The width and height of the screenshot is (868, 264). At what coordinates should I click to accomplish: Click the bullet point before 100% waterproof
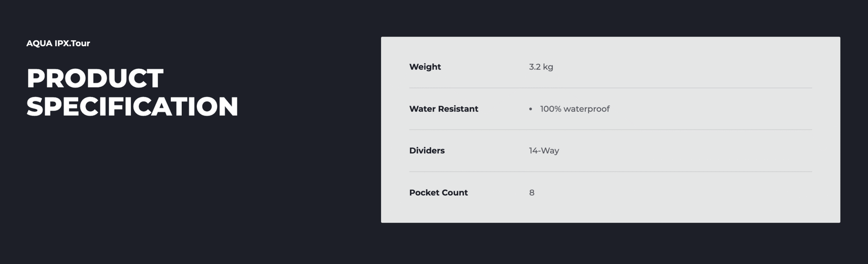coord(531,109)
